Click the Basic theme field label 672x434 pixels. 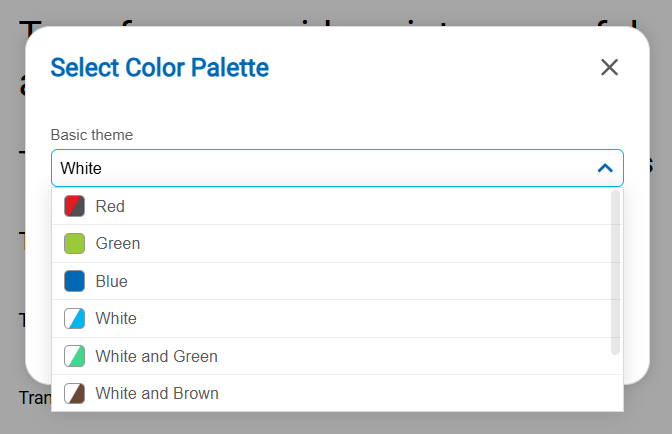click(x=92, y=134)
